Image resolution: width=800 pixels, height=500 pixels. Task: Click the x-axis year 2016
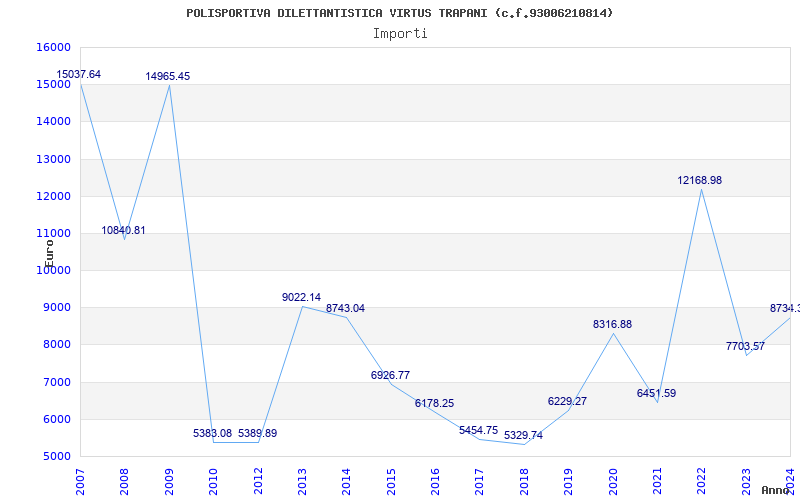[x=435, y=482]
